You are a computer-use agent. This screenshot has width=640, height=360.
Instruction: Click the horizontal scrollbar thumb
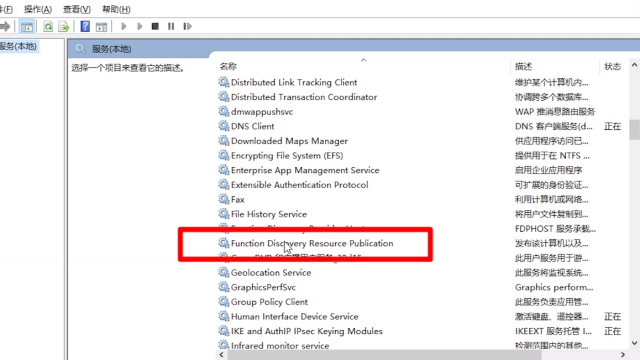tap(384, 355)
